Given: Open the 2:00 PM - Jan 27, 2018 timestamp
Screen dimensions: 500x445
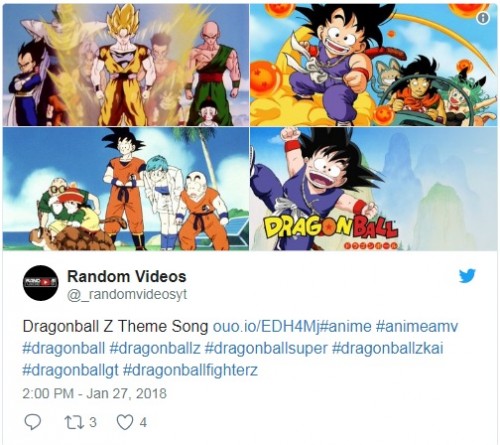Looking at the screenshot, I should point(94,393).
